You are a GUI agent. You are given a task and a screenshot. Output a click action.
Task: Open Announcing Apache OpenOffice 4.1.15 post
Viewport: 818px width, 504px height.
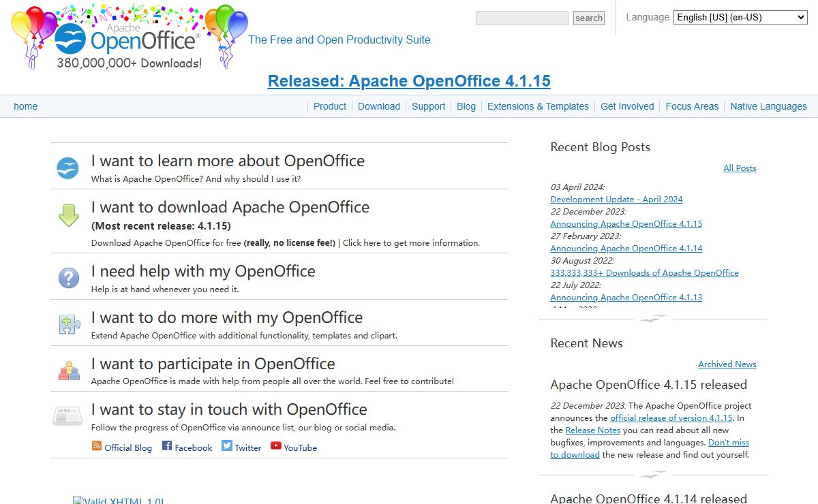[626, 224]
